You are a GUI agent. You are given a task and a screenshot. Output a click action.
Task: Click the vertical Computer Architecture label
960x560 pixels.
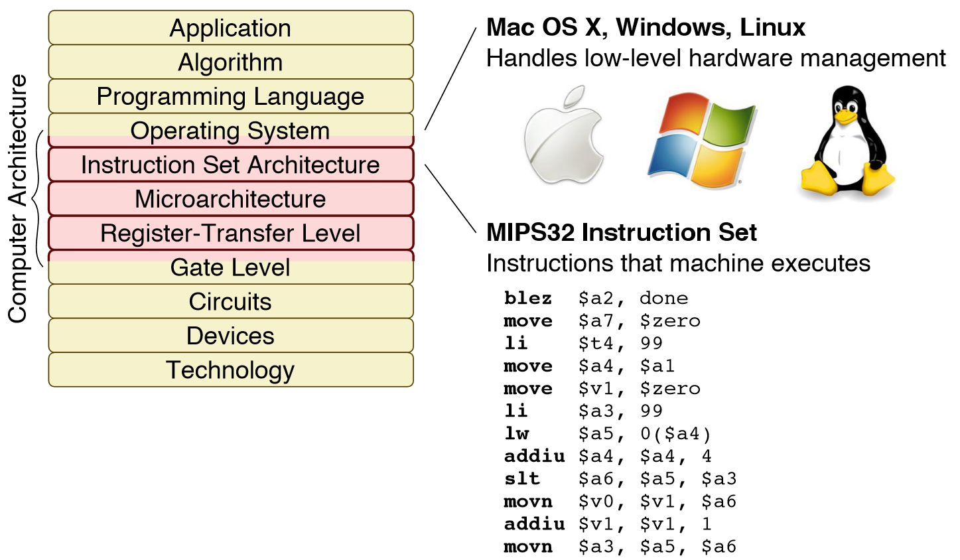[x=18, y=198]
